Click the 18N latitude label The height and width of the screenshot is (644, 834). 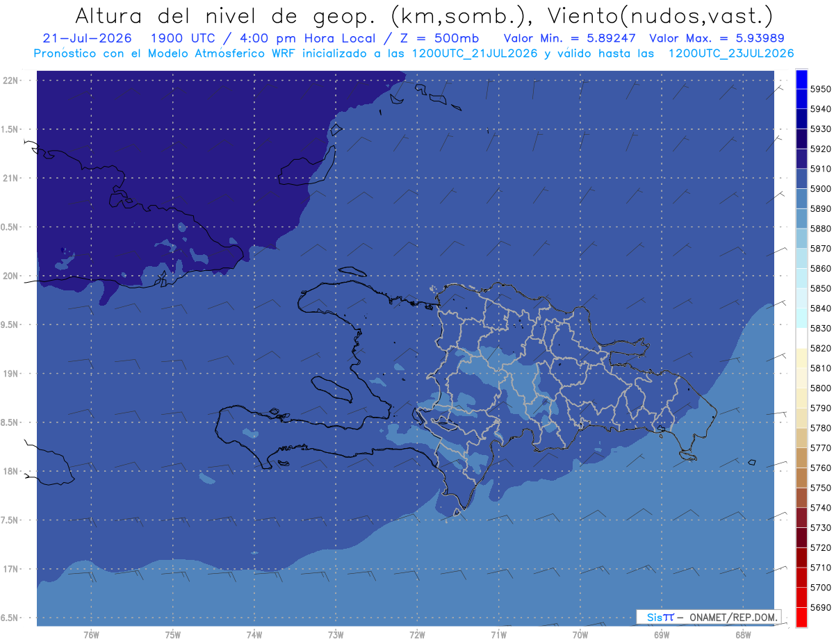[10, 471]
